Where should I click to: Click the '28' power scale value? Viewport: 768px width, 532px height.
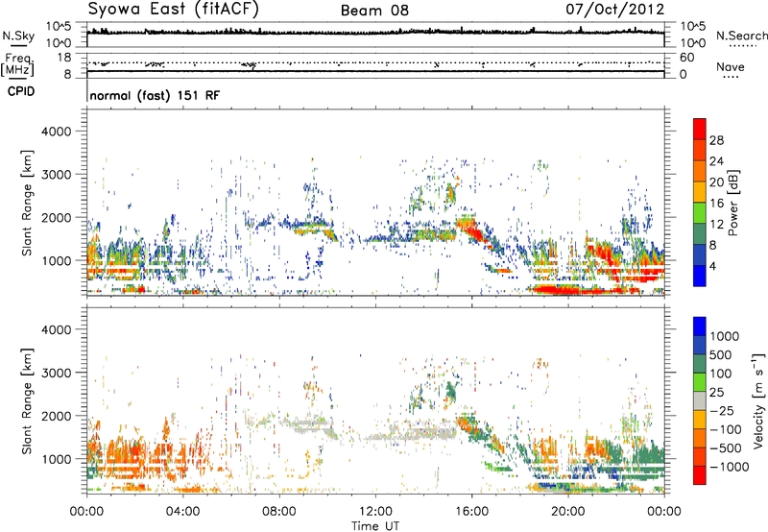[716, 140]
